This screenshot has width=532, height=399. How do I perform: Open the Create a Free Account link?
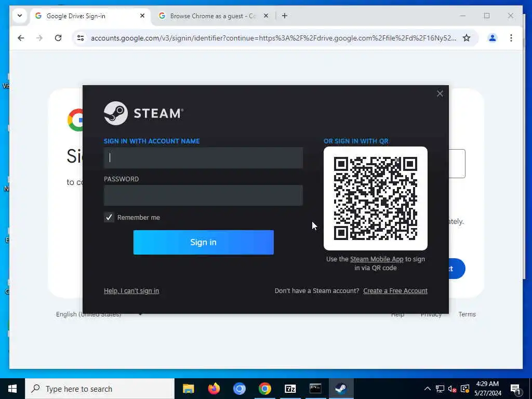pyautogui.click(x=395, y=291)
